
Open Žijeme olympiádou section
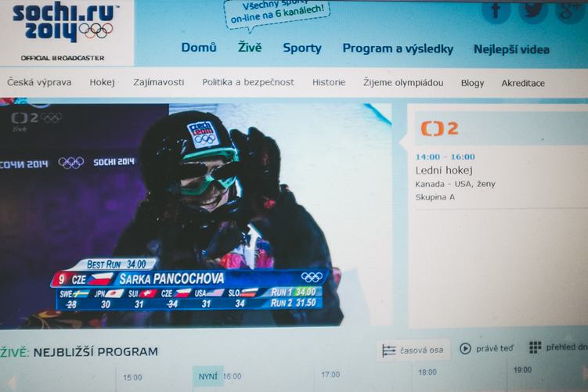(403, 82)
